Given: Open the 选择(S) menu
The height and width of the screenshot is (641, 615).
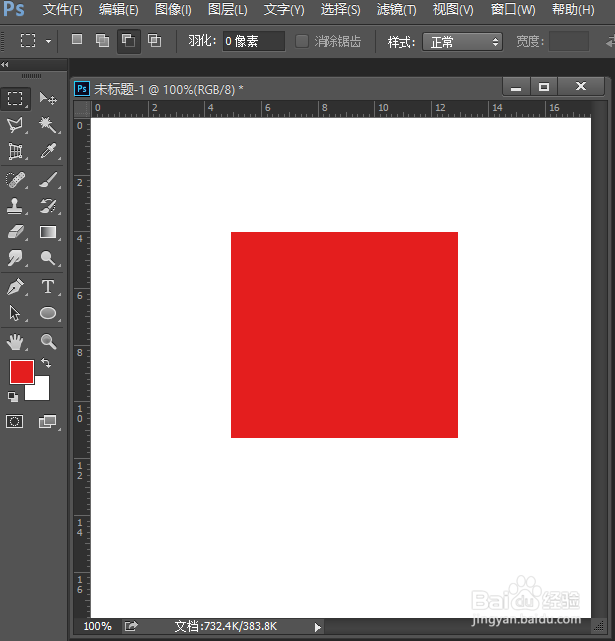Looking at the screenshot, I should tap(340, 9).
